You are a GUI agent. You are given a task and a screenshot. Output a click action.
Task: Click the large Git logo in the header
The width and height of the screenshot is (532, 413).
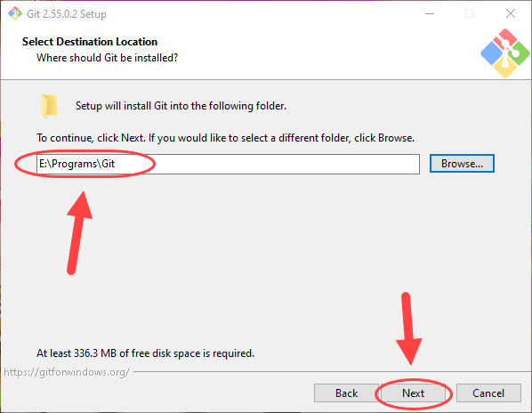pyautogui.click(x=504, y=53)
